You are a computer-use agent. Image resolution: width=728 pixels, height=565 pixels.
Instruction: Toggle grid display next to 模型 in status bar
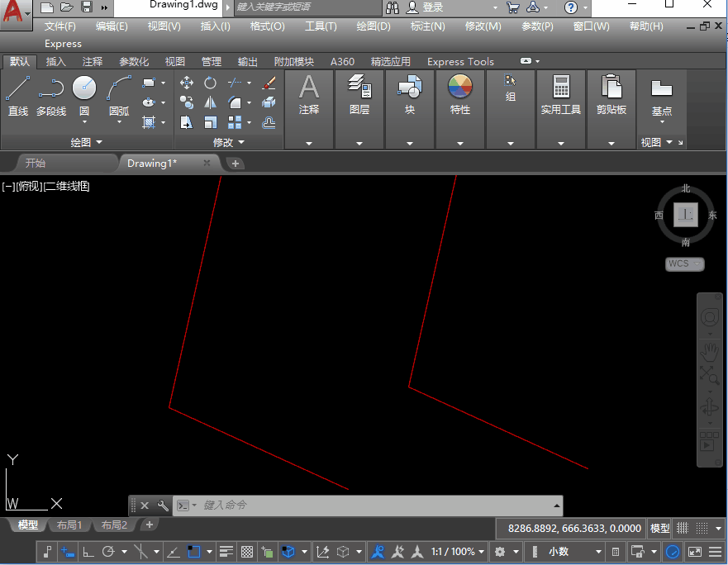click(x=683, y=529)
